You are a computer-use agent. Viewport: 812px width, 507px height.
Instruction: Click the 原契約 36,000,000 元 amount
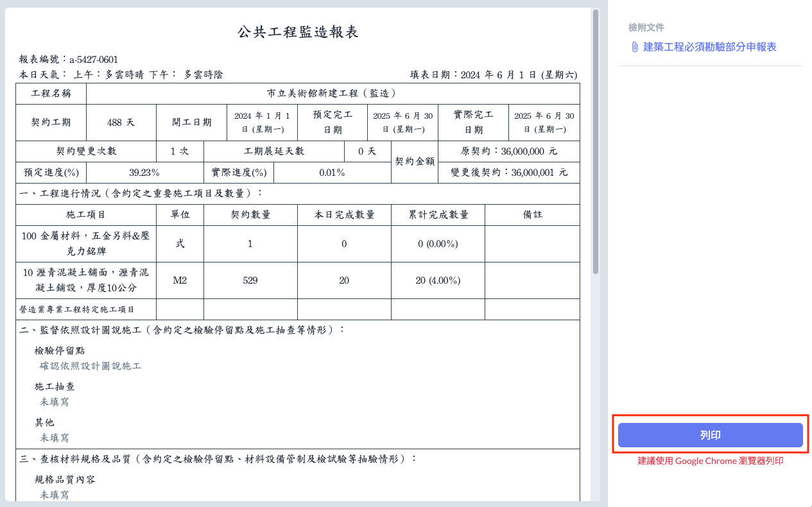point(509,151)
